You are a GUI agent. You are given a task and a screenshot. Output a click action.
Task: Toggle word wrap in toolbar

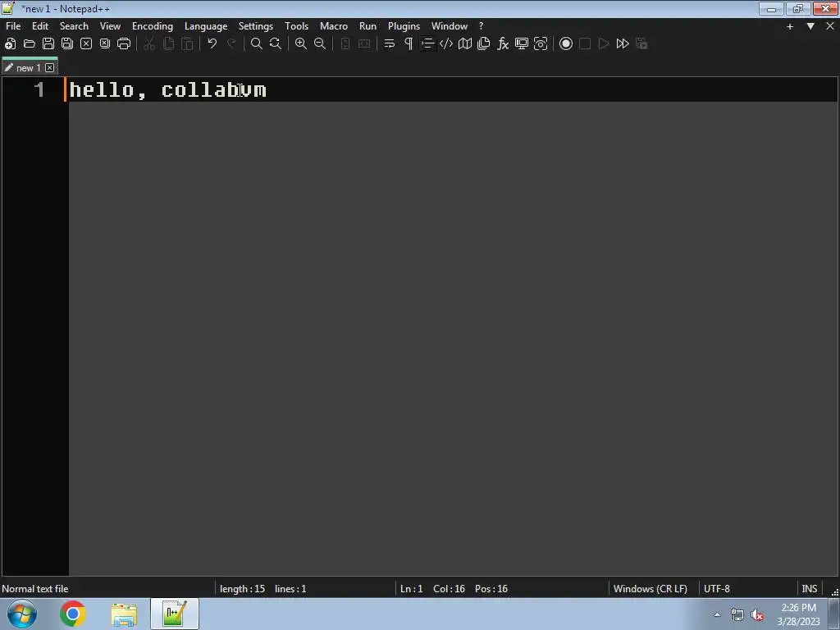coord(390,44)
